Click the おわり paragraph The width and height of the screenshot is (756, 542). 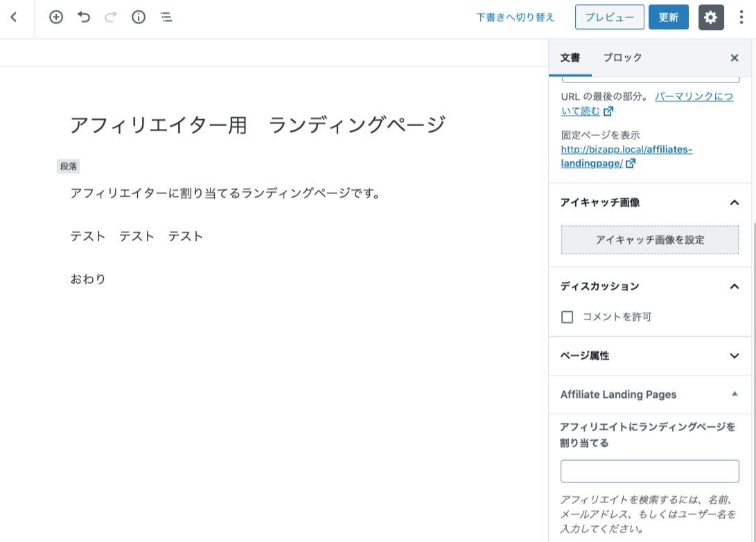[88, 279]
